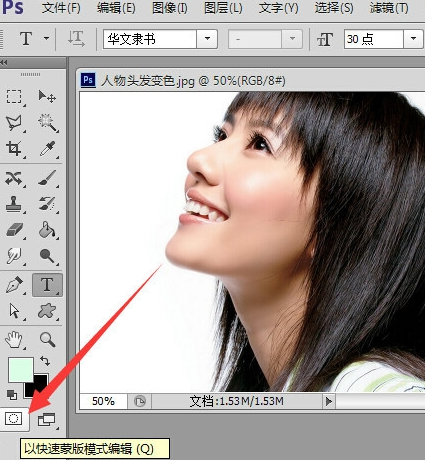Screen dimensions: 425x460
Task: Select the Eyedropper tool
Action: [47, 149]
